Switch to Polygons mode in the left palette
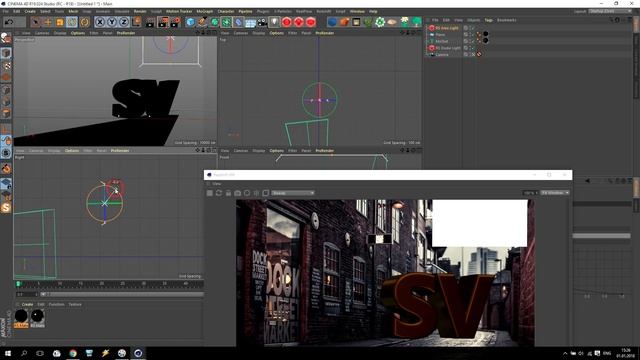 (x=6, y=114)
